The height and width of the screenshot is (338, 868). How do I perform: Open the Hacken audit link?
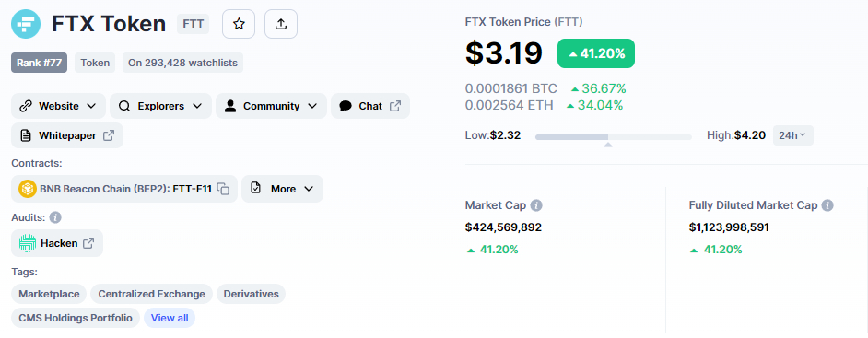[57, 243]
